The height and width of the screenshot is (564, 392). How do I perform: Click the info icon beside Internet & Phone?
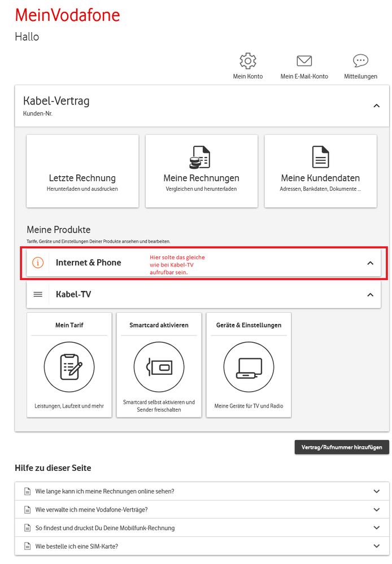(x=38, y=263)
